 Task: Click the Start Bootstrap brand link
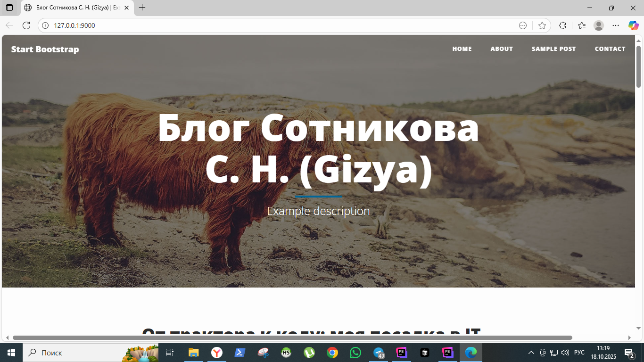(x=45, y=49)
